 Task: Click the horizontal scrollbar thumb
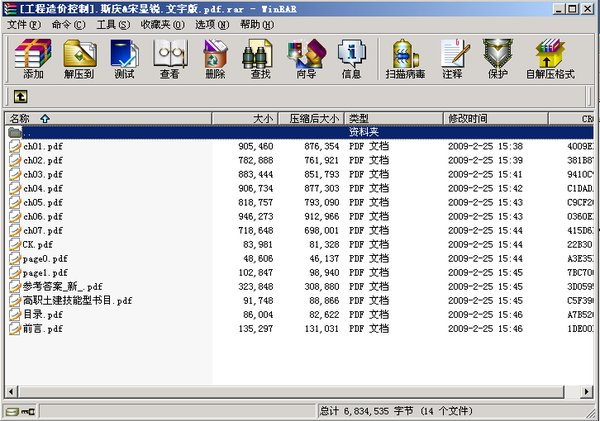[291, 392]
